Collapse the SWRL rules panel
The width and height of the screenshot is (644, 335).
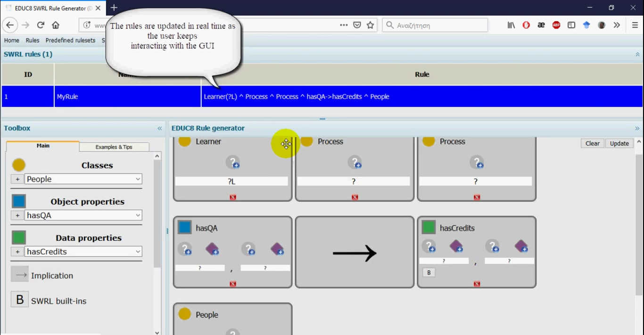coord(637,54)
